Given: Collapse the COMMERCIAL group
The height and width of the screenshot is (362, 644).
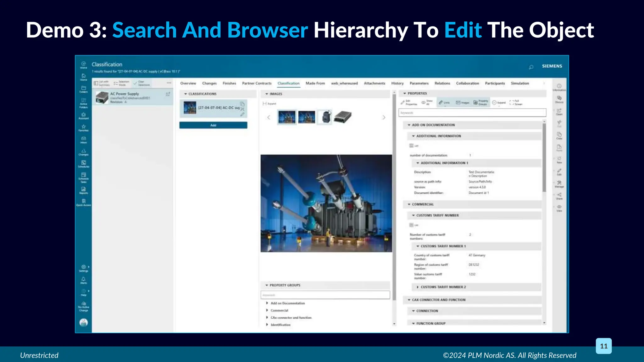Looking at the screenshot, I should (x=409, y=204).
